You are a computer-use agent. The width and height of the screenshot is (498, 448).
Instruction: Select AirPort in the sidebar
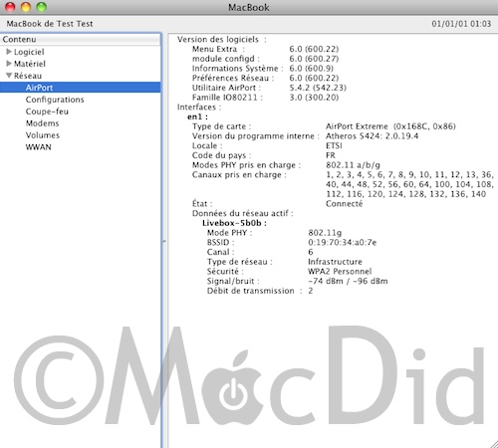pos(81,88)
